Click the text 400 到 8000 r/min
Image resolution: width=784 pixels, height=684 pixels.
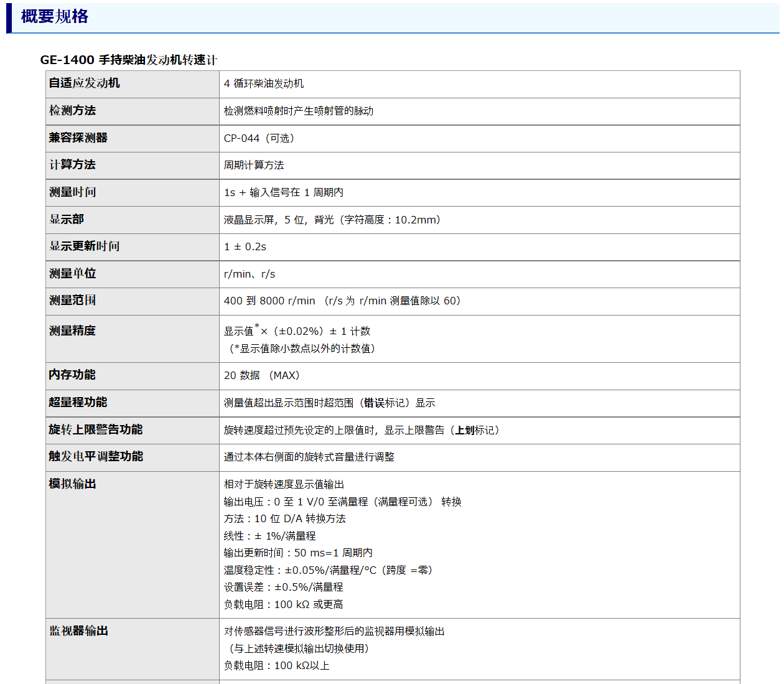[x=269, y=301]
